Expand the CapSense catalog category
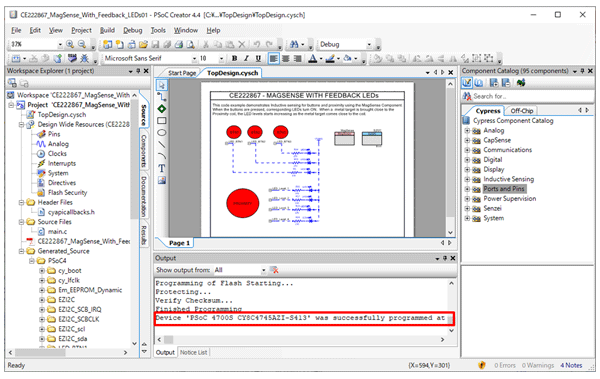 point(467,140)
